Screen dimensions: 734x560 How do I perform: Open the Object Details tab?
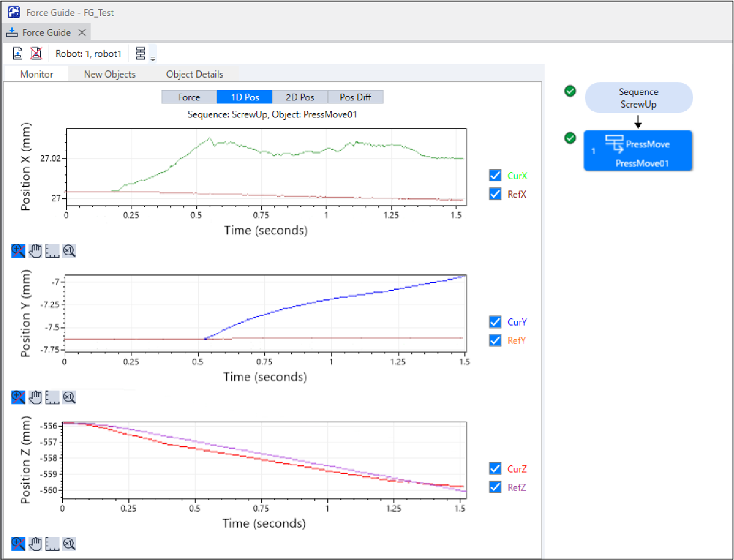[x=195, y=74]
